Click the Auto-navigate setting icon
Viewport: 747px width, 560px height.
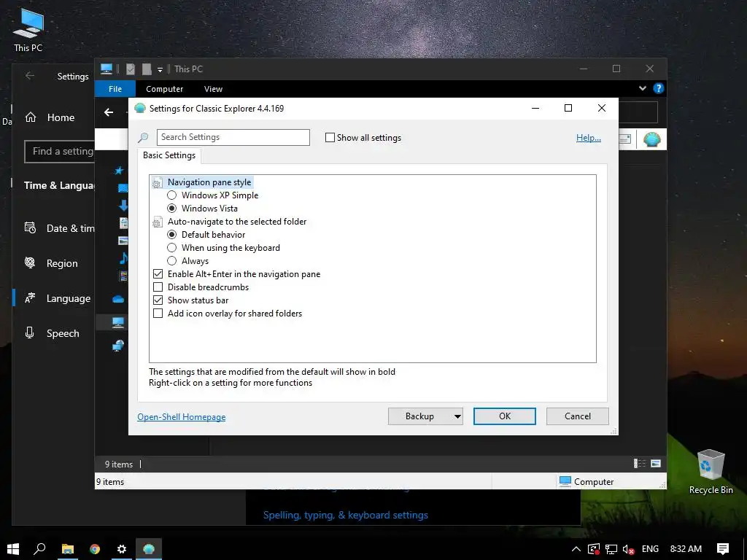(158, 222)
